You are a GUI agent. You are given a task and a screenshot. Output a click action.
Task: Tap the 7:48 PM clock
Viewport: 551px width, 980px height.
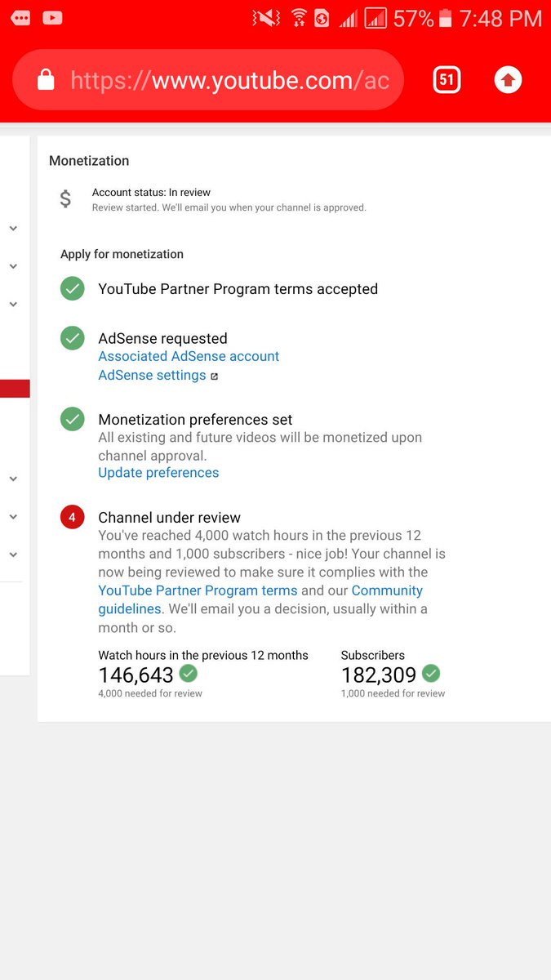[500, 18]
